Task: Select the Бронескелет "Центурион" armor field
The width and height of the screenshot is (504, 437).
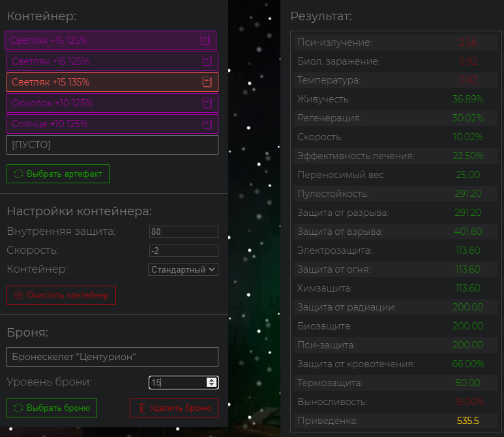Action: point(113,357)
